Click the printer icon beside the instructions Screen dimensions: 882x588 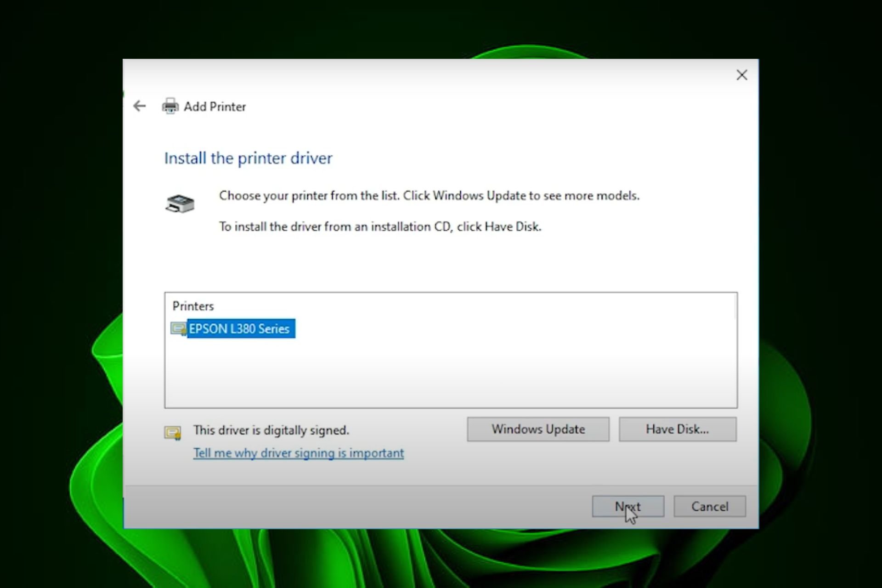(180, 204)
